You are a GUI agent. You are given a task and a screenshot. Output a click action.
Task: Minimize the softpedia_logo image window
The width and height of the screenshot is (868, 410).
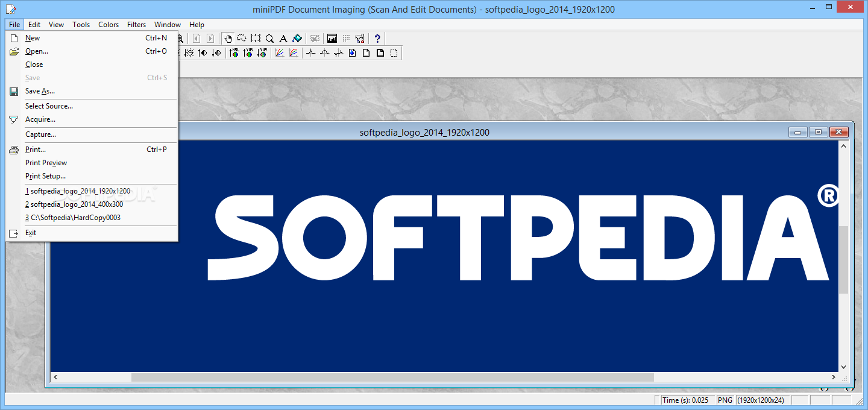click(x=798, y=132)
